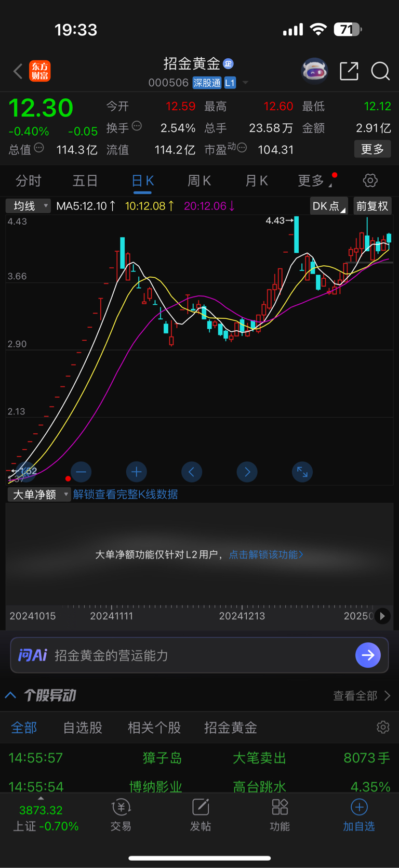Tap 獐子岛 大笔卖出 row

click(x=199, y=758)
